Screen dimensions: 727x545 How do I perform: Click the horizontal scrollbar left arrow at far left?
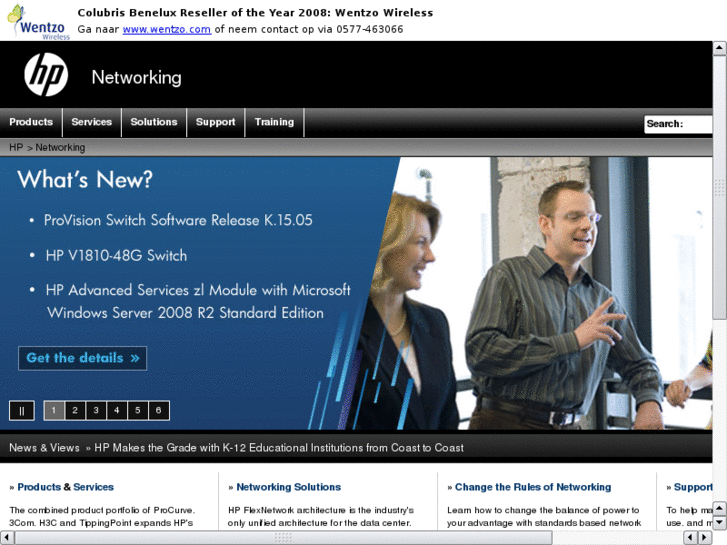6,538
